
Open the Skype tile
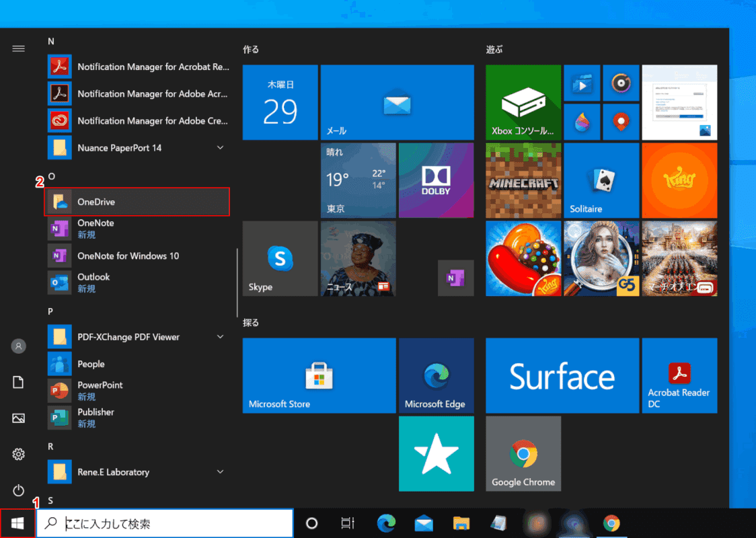(280, 259)
